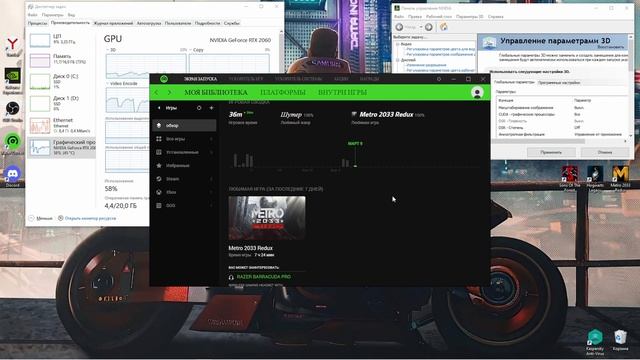Open the user profile avatar in Cortex

[x=477, y=92]
